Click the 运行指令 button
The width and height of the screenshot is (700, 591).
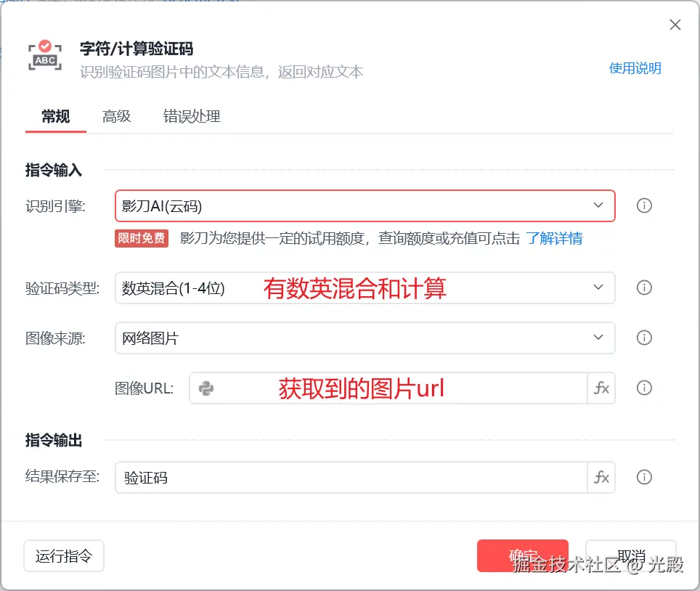point(64,555)
